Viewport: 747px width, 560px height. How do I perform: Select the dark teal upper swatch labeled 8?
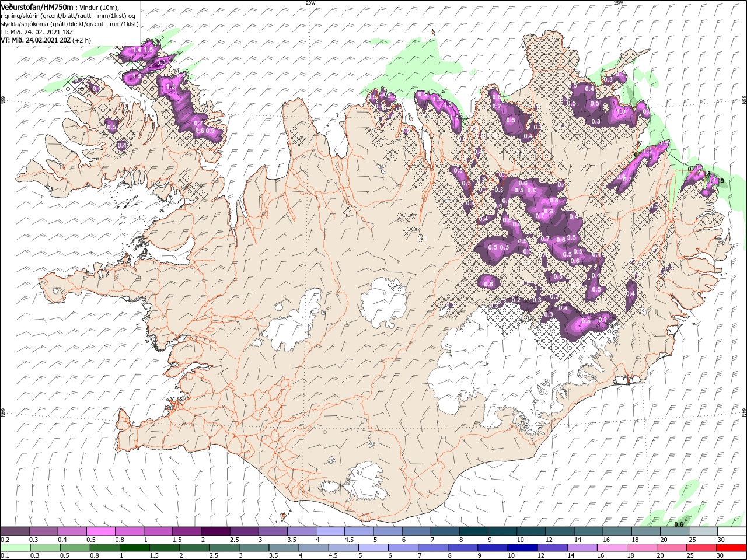tap(473, 531)
